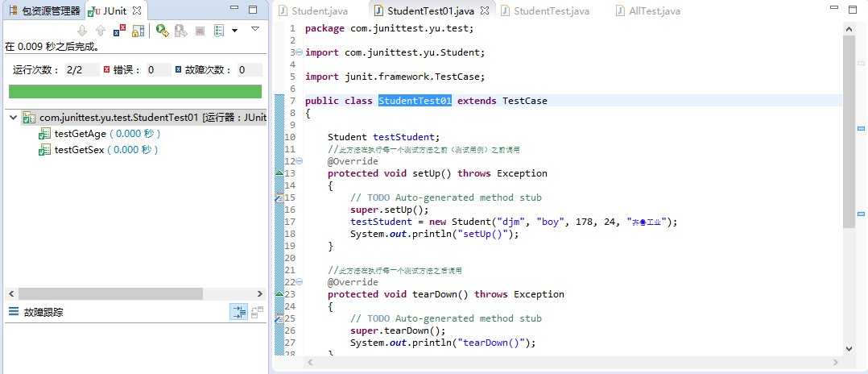Click the editor vertical scrollbar thumb

(849, 131)
